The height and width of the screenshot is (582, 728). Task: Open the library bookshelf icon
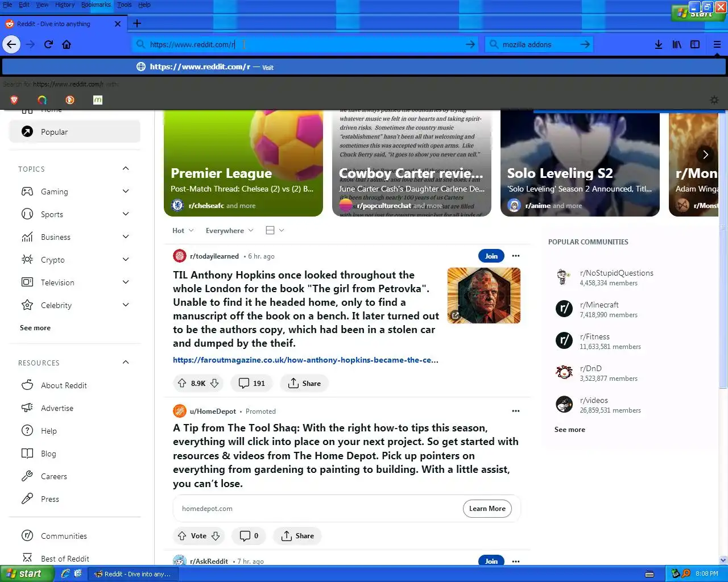click(x=677, y=44)
